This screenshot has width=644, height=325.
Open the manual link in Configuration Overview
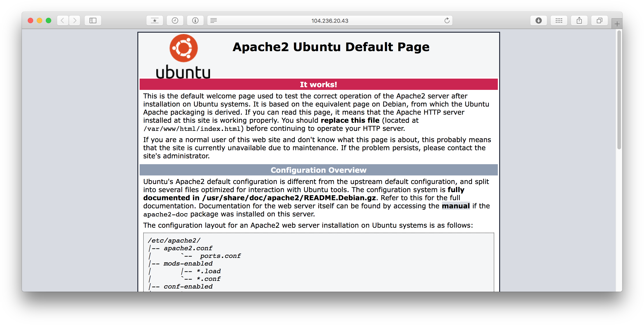click(456, 206)
